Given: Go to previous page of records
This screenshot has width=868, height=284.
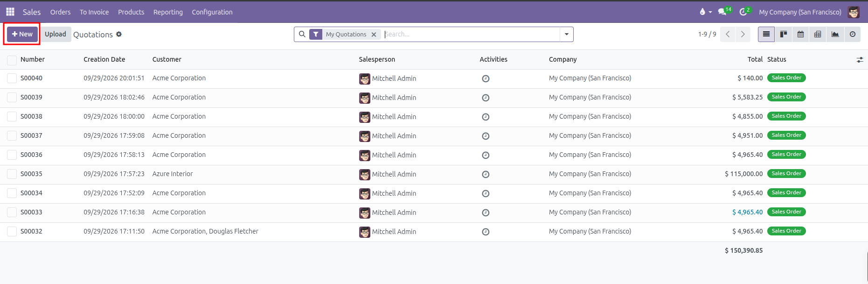Looking at the screenshot, I should [728, 34].
